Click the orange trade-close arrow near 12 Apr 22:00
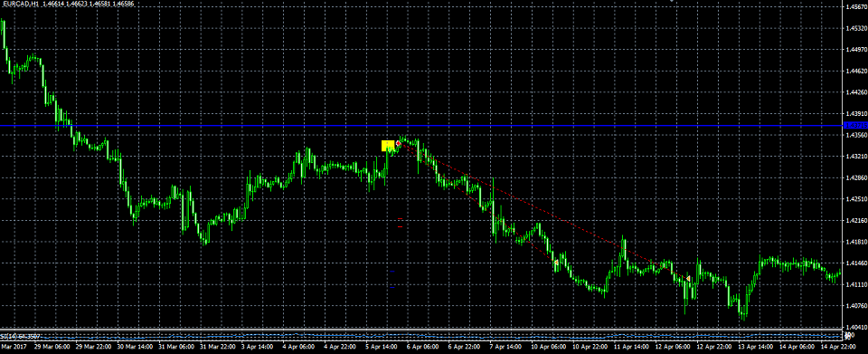 688,278
